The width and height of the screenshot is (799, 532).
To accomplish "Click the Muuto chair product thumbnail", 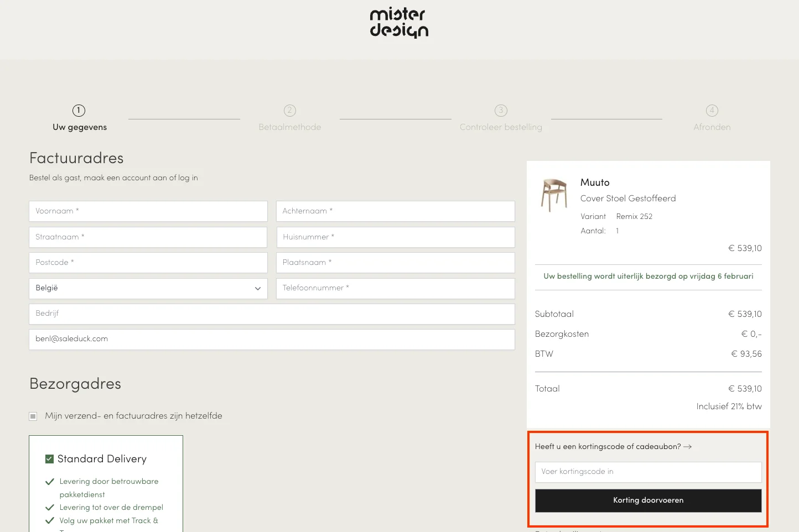I will 554,195.
